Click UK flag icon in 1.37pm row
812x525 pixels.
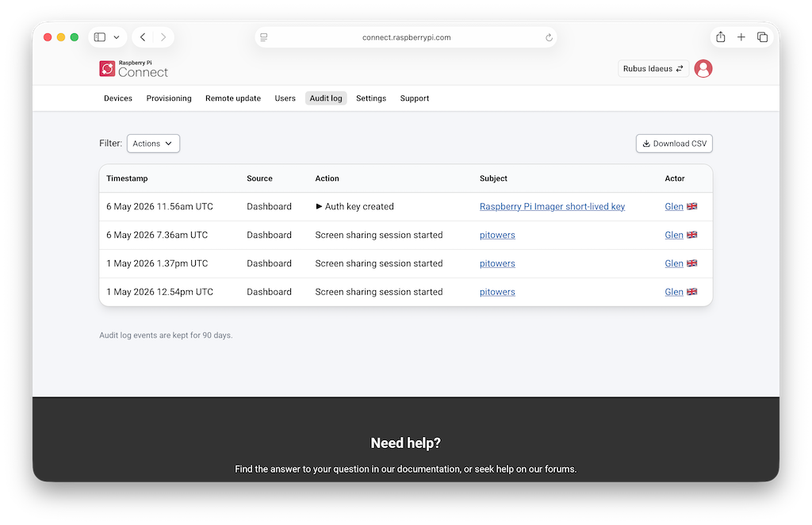pyautogui.click(x=691, y=263)
